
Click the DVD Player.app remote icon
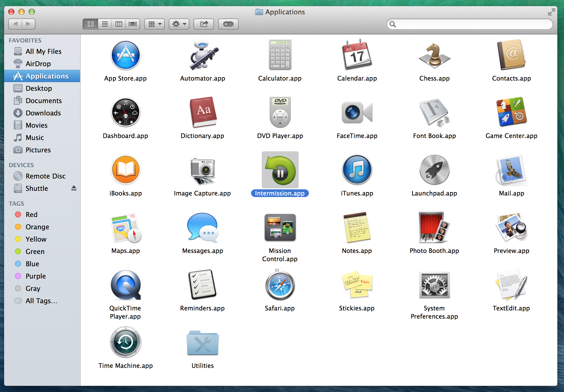(x=280, y=112)
